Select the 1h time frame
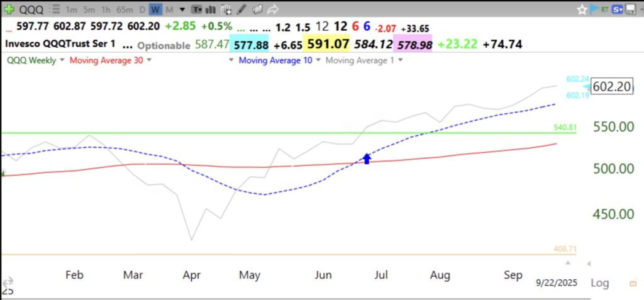The width and height of the screenshot is (644, 300). click(106, 9)
